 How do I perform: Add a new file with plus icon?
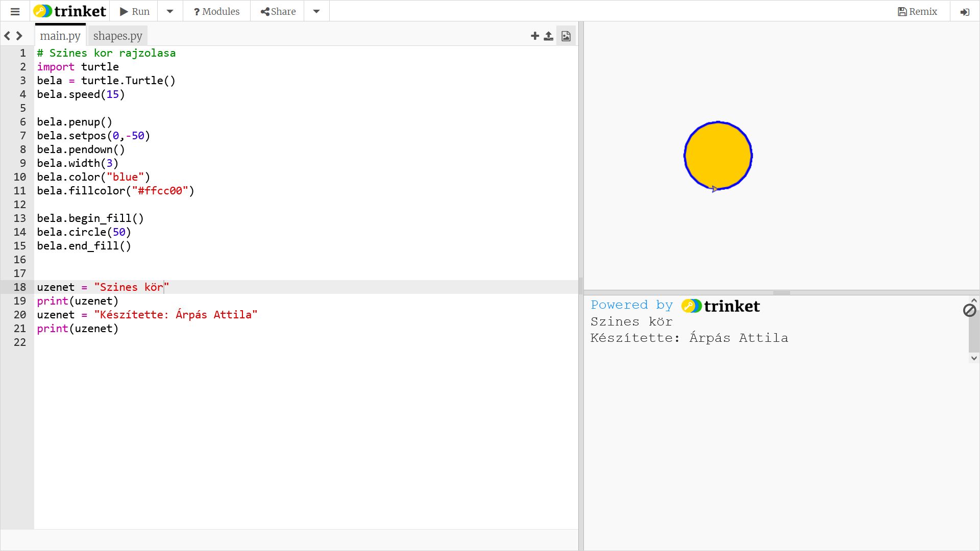534,36
